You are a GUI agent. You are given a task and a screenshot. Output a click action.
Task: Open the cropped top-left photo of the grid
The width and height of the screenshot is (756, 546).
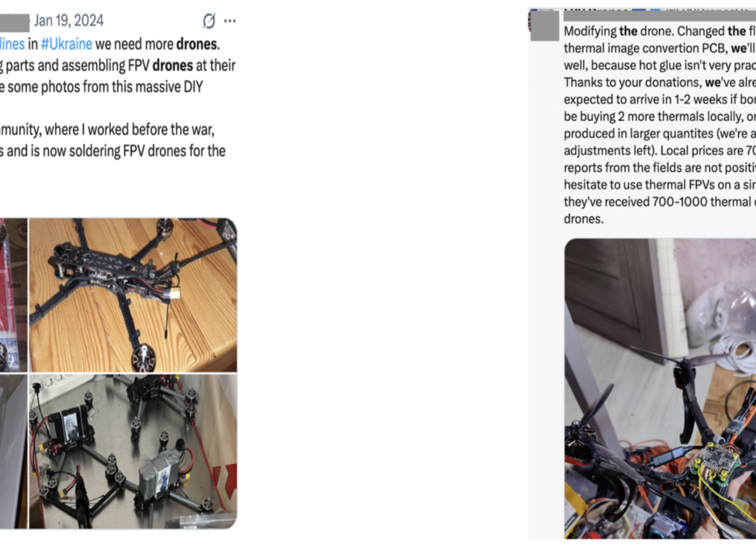tap(13, 295)
